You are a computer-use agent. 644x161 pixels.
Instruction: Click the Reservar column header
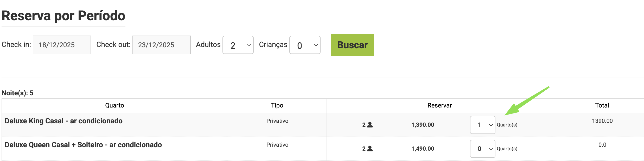[x=439, y=105]
